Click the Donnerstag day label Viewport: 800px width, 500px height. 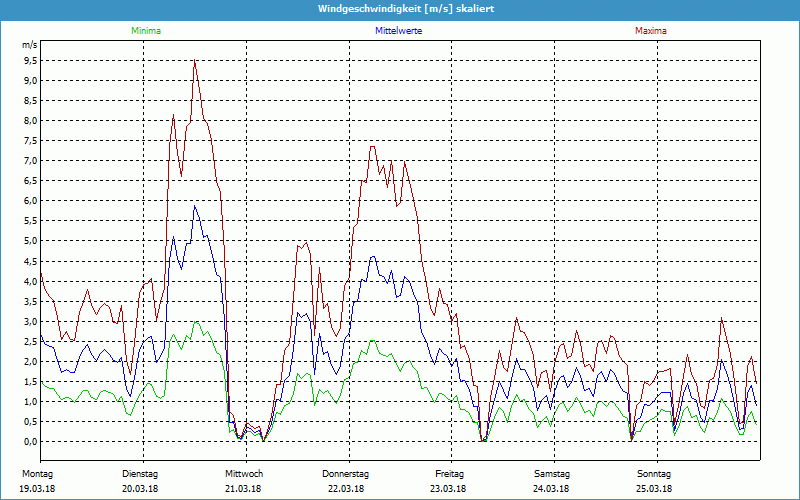[x=345, y=474]
